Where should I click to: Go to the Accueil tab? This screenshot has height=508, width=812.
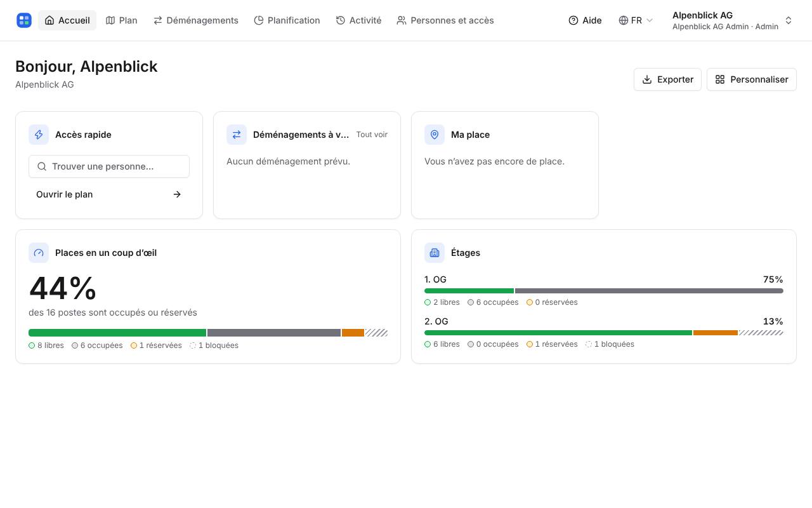coord(67,20)
